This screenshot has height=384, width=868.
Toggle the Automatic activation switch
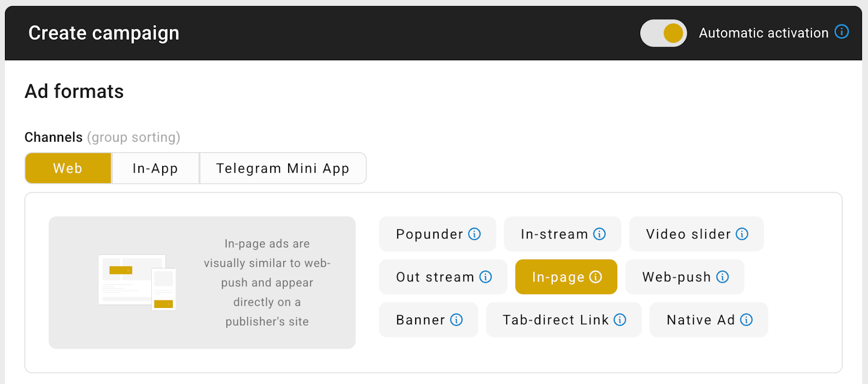point(663,33)
